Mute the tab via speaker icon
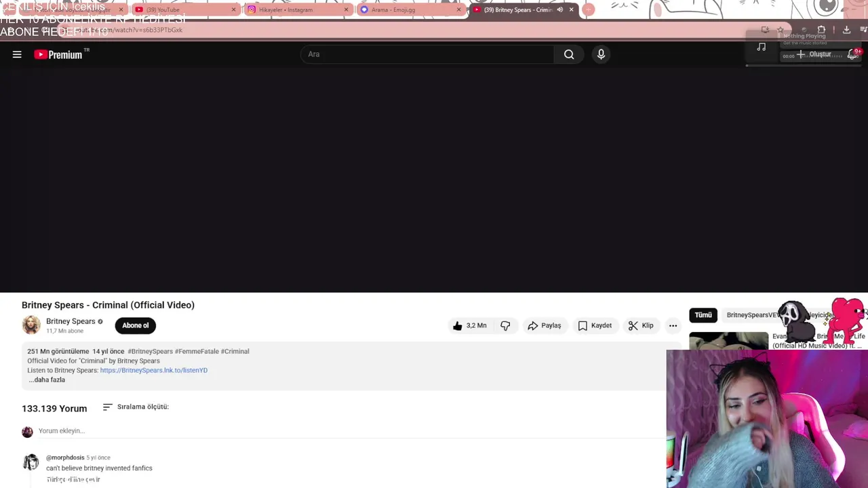This screenshot has height=488, width=868. (559, 9)
